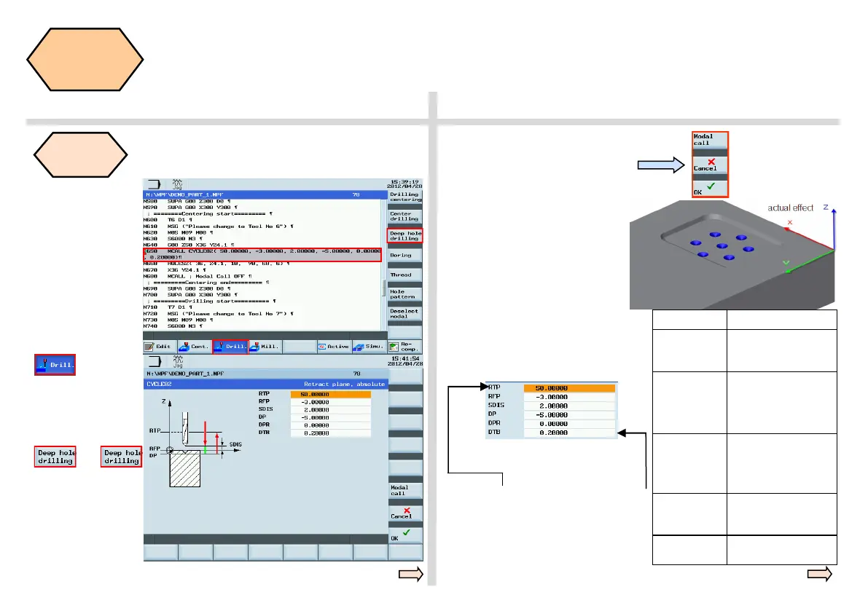The height and width of the screenshot is (611, 868).
Task: Click the "Centering start" comment line
Action: (210, 214)
